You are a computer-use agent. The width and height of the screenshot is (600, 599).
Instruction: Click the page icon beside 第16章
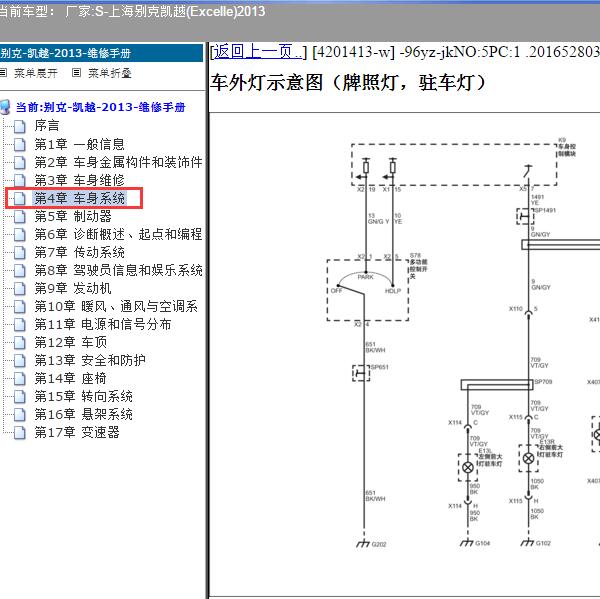[20, 415]
